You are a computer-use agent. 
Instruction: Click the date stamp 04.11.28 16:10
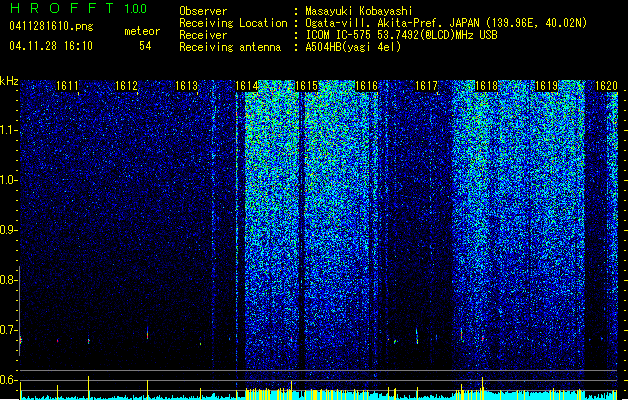[x=51, y=46]
